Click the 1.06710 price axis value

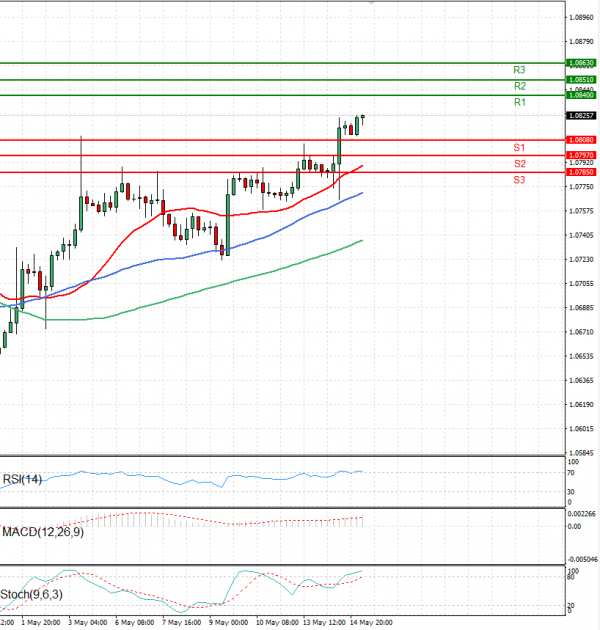coord(581,332)
